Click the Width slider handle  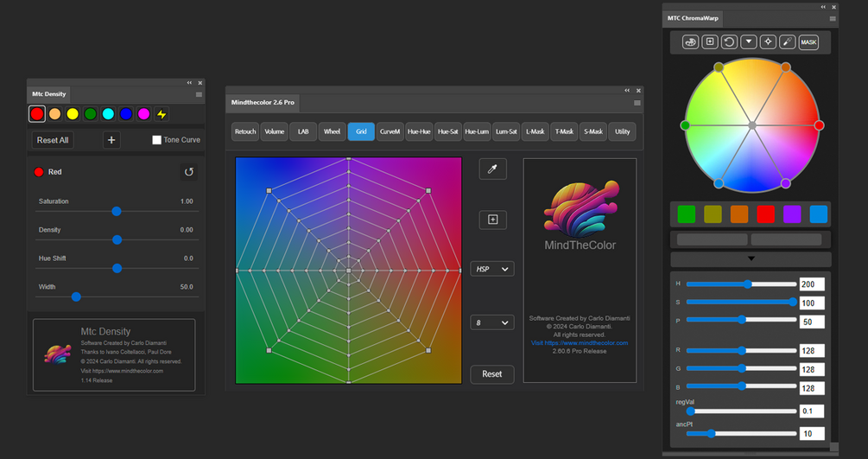[x=76, y=296]
